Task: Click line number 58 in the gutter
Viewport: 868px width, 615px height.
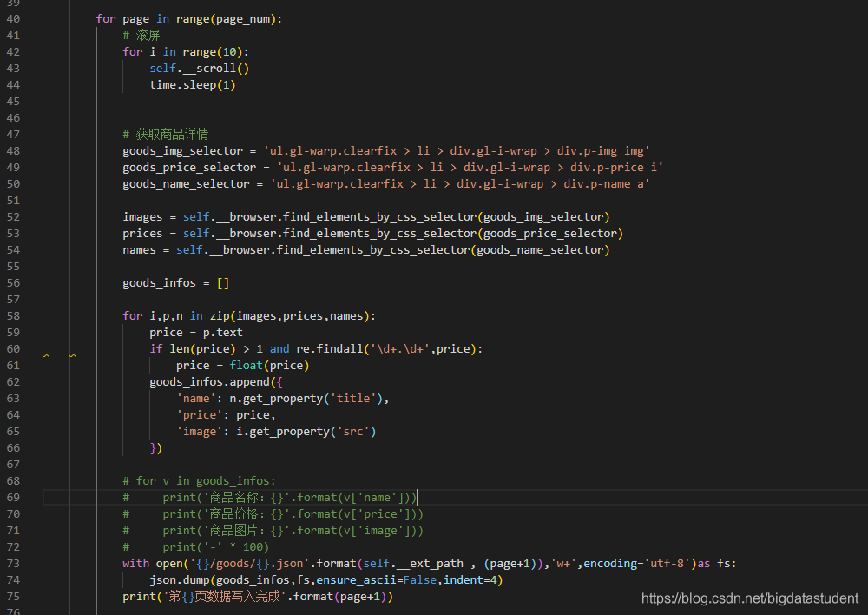Action: (13, 316)
